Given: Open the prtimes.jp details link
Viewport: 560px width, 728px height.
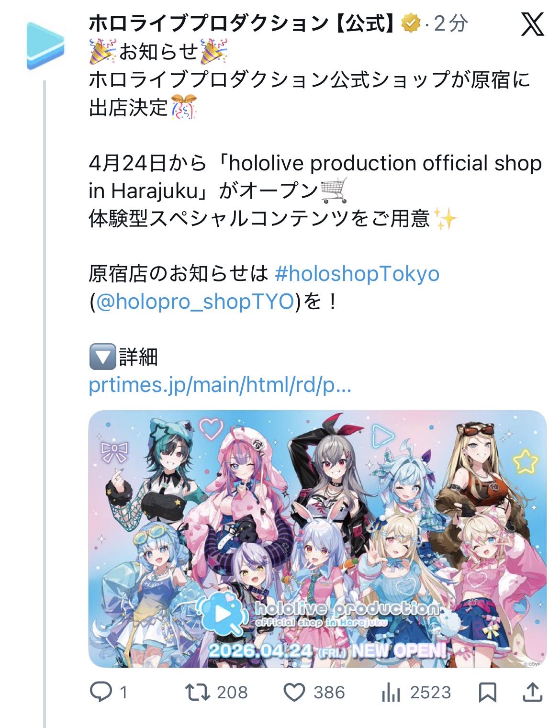Looking at the screenshot, I should pos(220,385).
